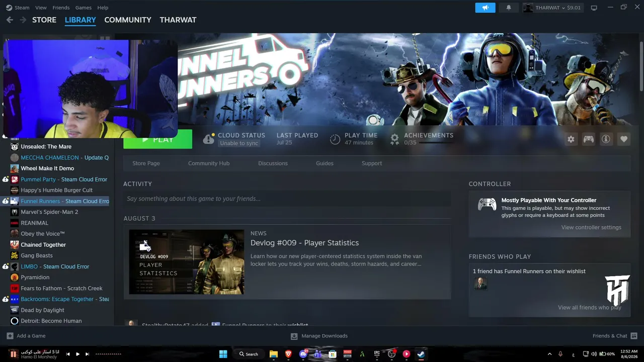
Task: Click the controller icon in Controller panel
Action: pyautogui.click(x=487, y=204)
